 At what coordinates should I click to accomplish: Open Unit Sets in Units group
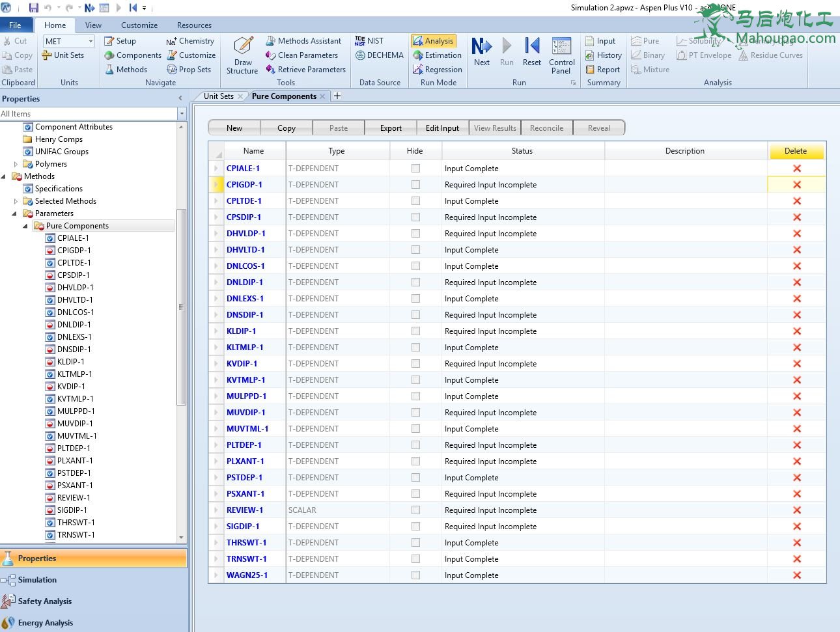(63, 55)
